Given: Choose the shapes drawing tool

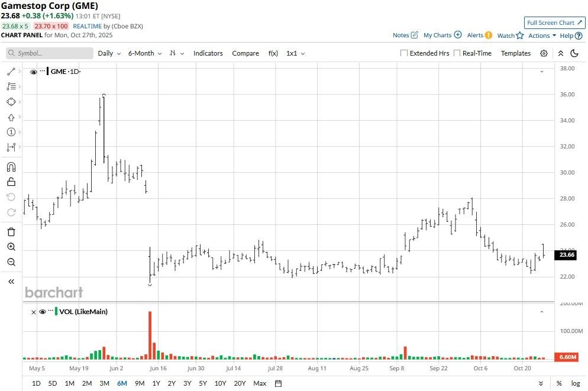Looking at the screenshot, I should [11, 102].
